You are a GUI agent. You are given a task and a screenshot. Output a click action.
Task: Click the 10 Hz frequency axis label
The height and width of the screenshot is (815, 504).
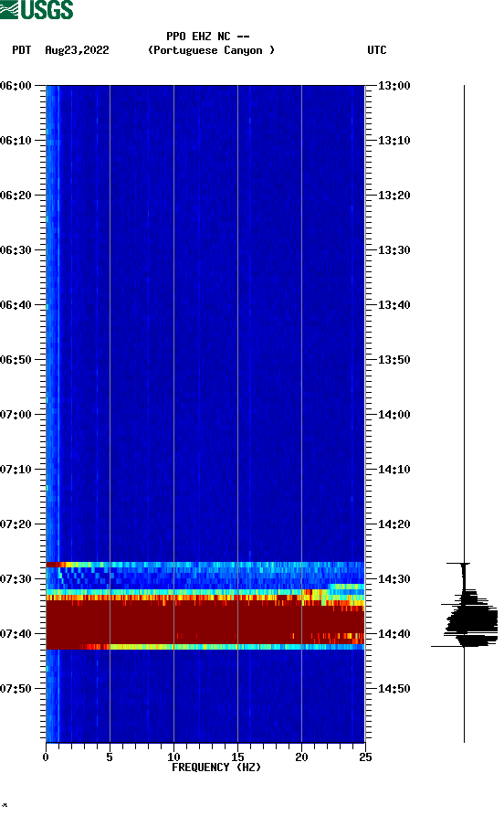pyautogui.click(x=173, y=757)
